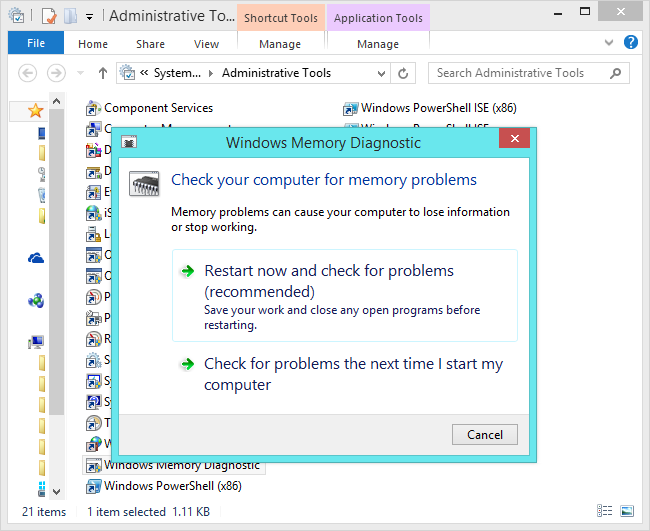Open the Share ribbon tab
650x531 pixels.
click(151, 44)
